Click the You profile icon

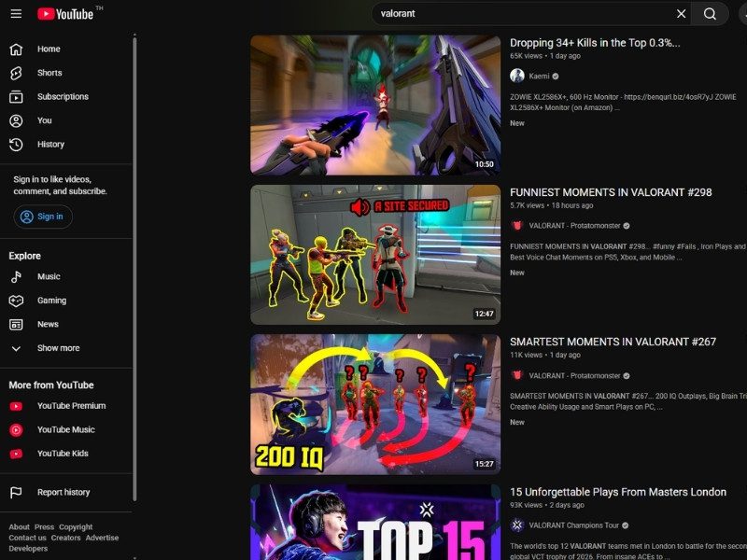[16, 120]
